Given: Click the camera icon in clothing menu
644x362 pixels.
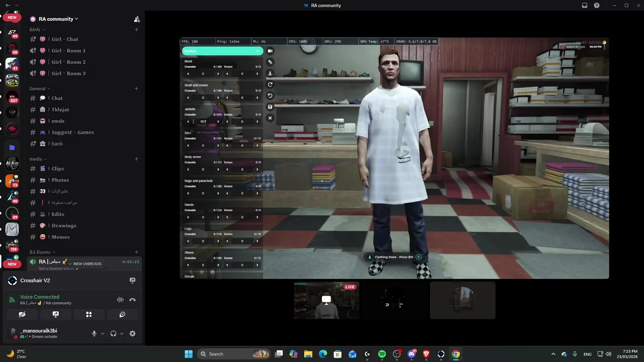Looking at the screenshot, I should click(270, 51).
